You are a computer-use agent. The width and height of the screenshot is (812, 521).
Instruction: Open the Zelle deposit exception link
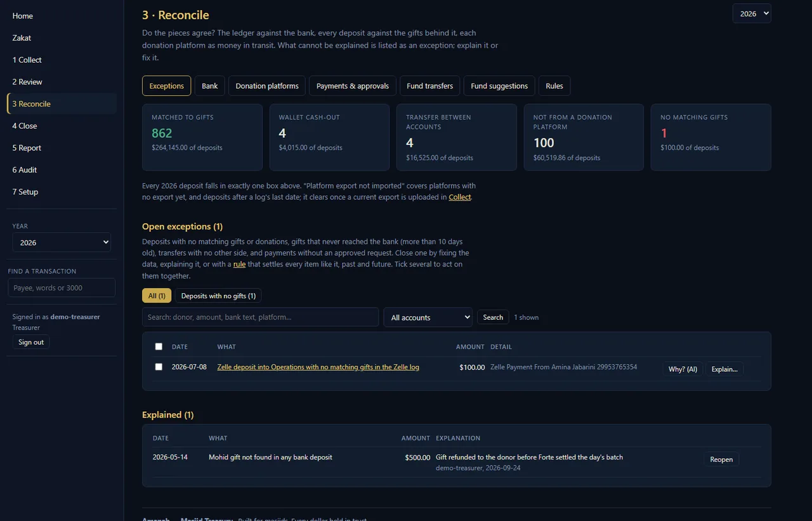tap(318, 367)
